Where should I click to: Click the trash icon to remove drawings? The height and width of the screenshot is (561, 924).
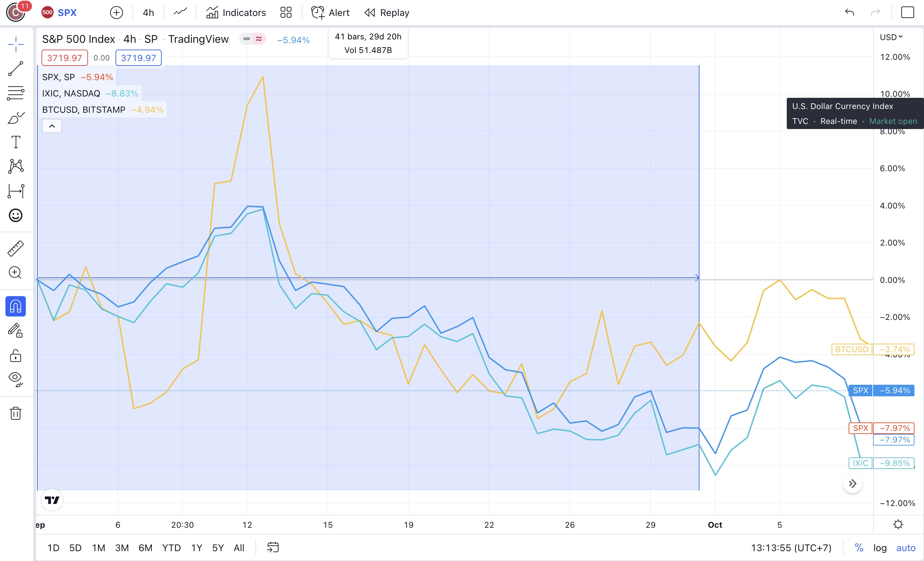coord(16,413)
